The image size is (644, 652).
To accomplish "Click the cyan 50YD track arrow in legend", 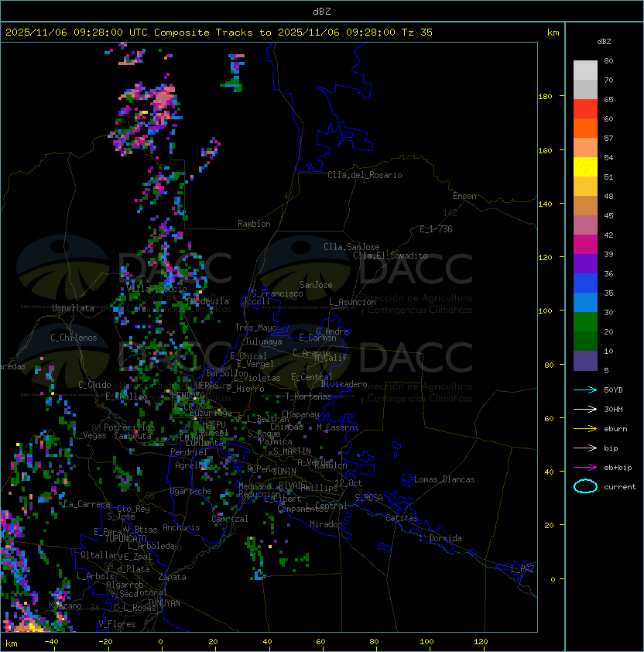I will point(585,389).
